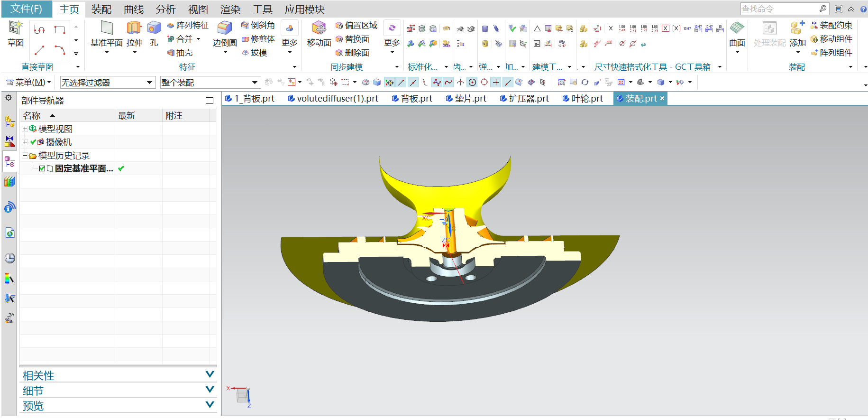Open the 菜单(M) dropdown menu
868x420 pixels.
[x=28, y=83]
